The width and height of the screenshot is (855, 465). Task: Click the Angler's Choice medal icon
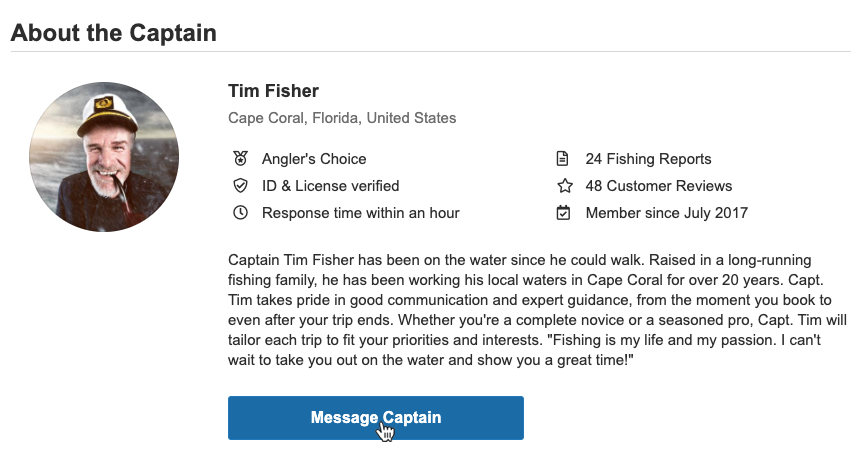click(240, 159)
